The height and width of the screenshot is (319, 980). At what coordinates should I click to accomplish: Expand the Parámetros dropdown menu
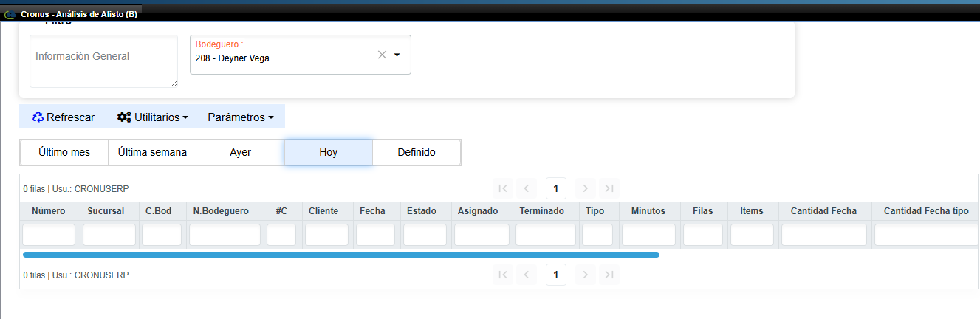241,117
